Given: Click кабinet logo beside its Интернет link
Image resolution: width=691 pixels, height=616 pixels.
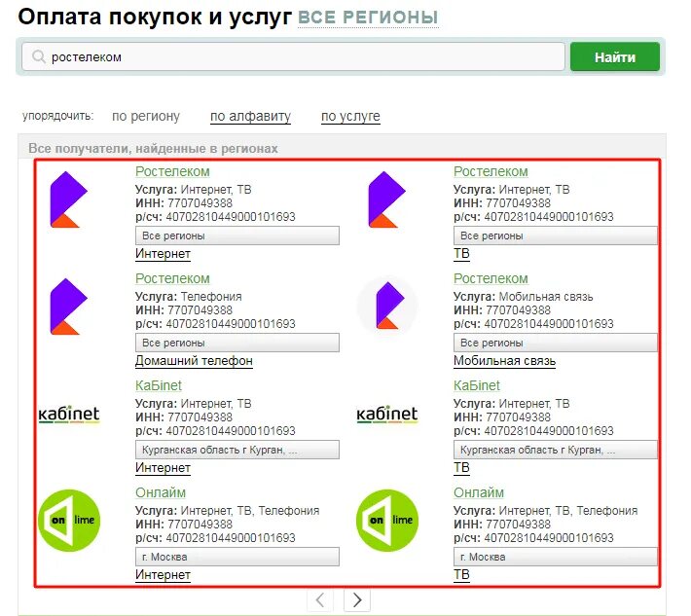Looking at the screenshot, I should pos(69,415).
